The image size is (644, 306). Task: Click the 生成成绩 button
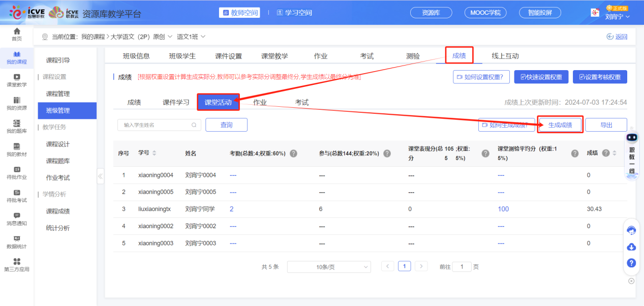tap(560, 125)
